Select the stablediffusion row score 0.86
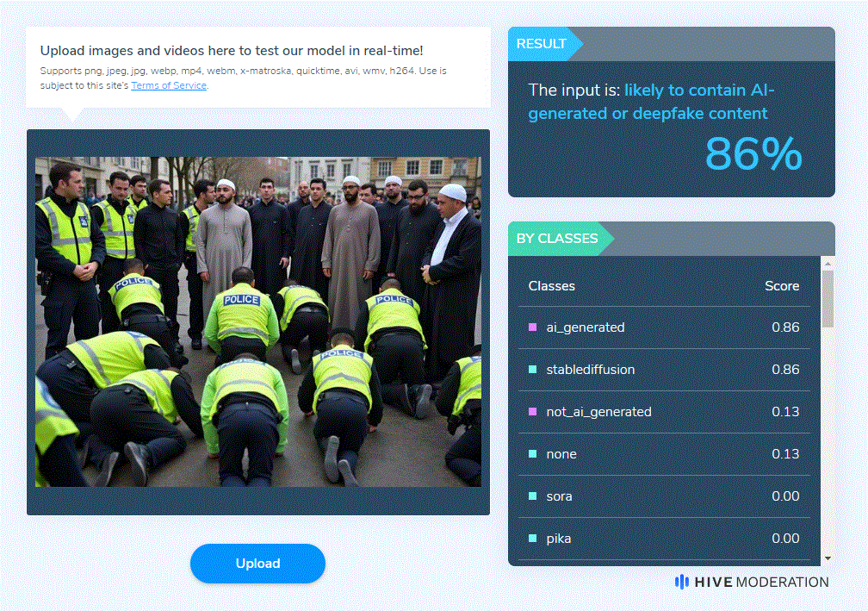Image resolution: width=868 pixels, height=611 pixels. coord(785,370)
